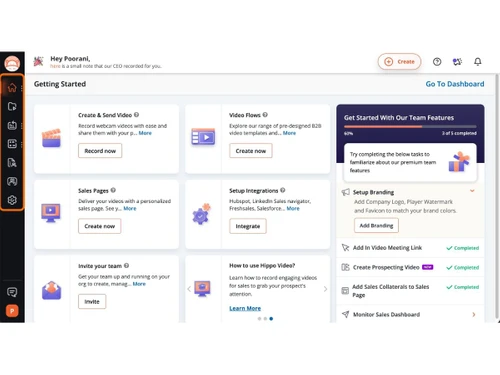Screen dimensions: 500x375
Task: Open Create Prospecting Video task
Action: point(410,267)
